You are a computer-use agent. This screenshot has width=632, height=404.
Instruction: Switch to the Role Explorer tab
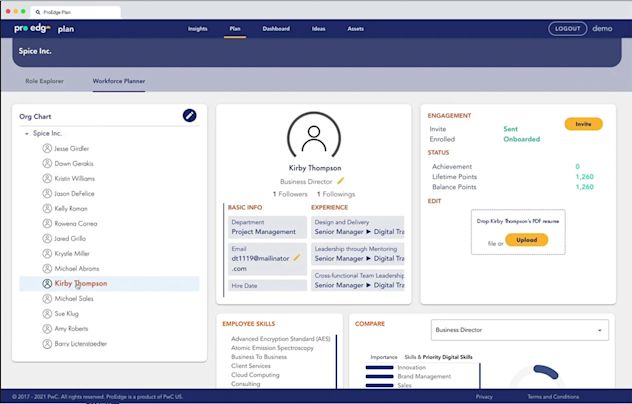coord(44,81)
